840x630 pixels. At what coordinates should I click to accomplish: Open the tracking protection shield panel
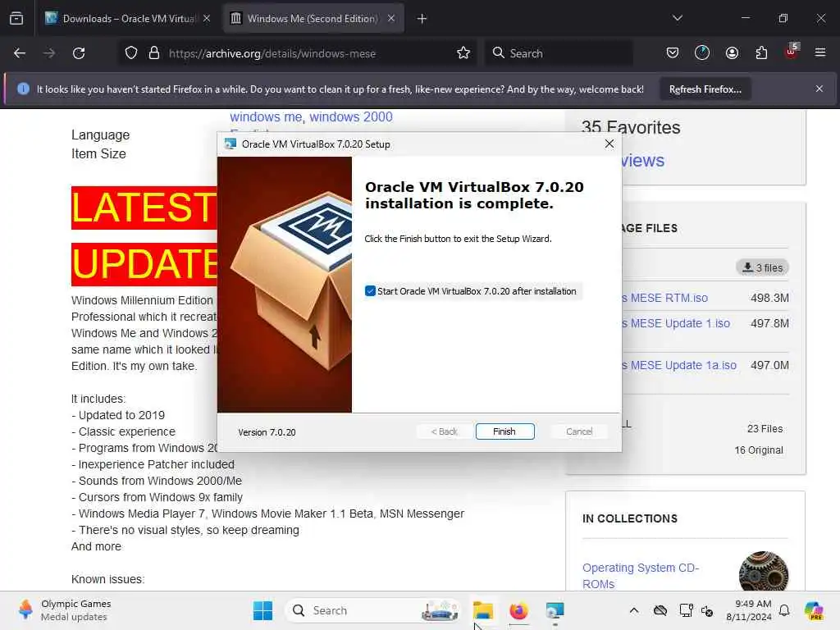(131, 53)
